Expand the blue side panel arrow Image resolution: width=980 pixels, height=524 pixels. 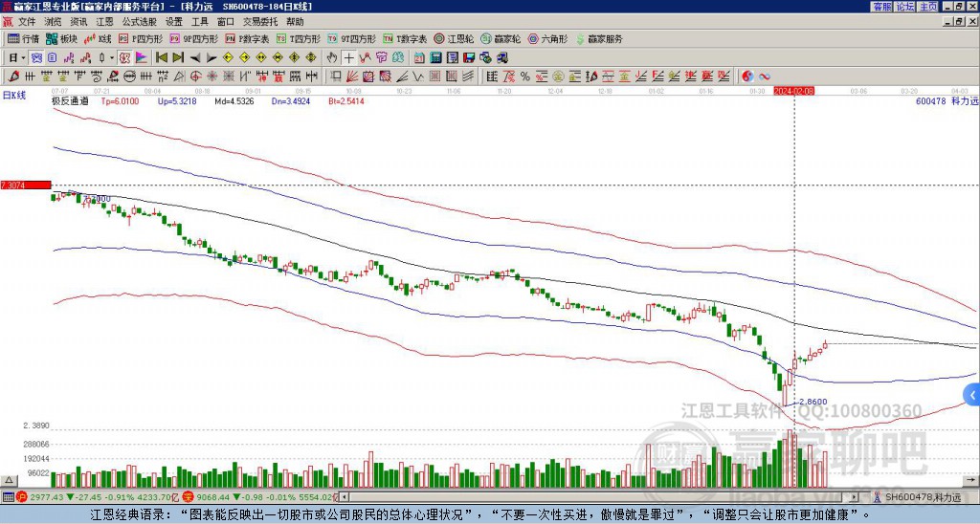pyautogui.click(x=972, y=395)
